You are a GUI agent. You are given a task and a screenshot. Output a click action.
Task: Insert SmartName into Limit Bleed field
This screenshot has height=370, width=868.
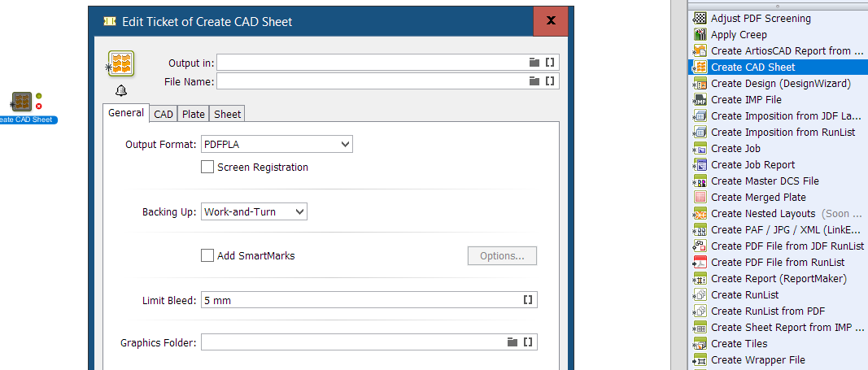pyautogui.click(x=528, y=300)
